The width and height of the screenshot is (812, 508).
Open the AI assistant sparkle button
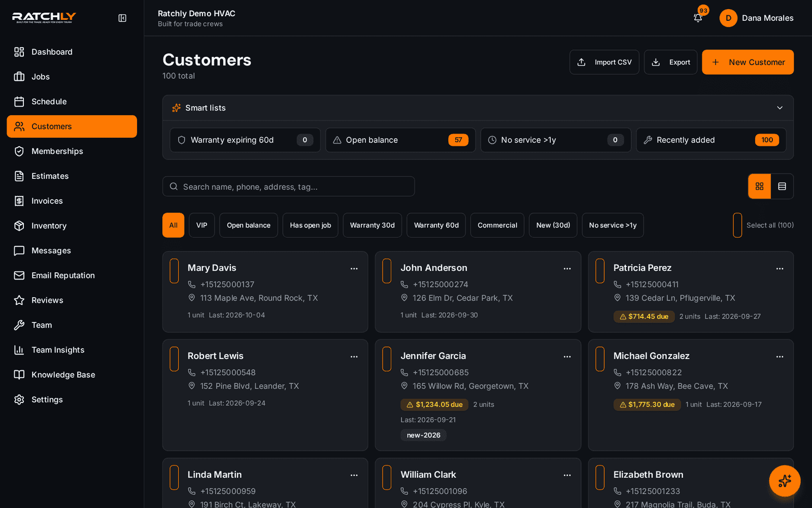click(785, 481)
